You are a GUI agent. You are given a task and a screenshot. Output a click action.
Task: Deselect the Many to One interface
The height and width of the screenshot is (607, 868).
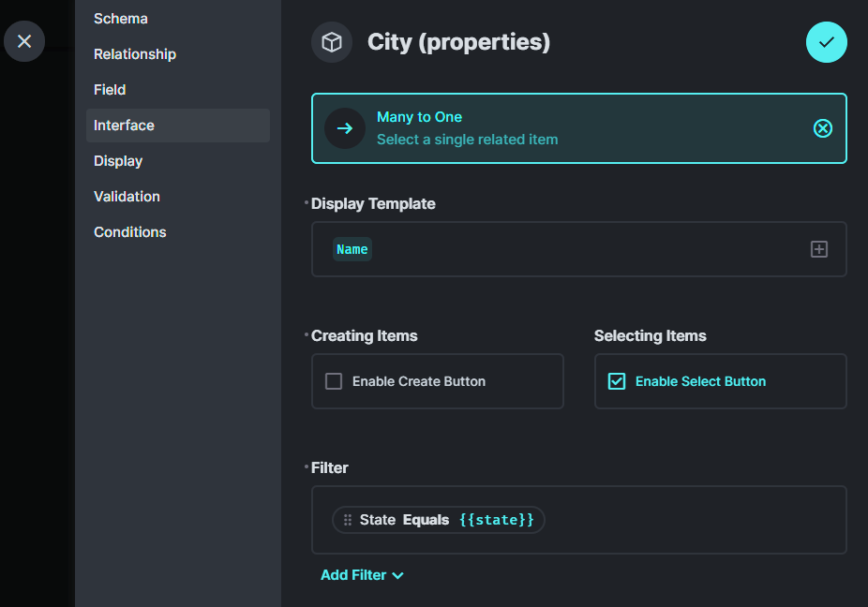tap(823, 128)
